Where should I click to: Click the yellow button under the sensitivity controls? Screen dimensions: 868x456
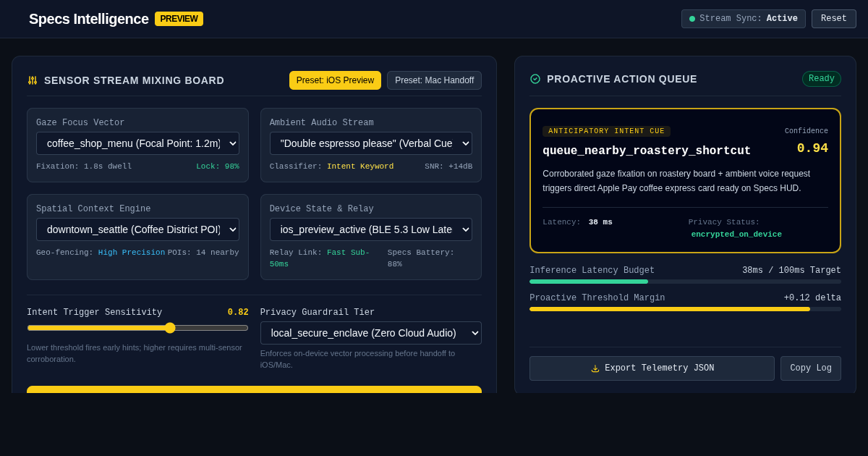[254, 389]
